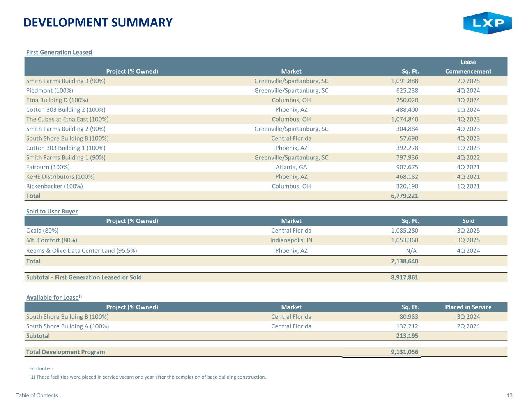Screen dimensions: 532x411
Task: Click "Smith Farms Building 2 (90%)" project name
Action: pyautogui.click(x=66, y=129)
